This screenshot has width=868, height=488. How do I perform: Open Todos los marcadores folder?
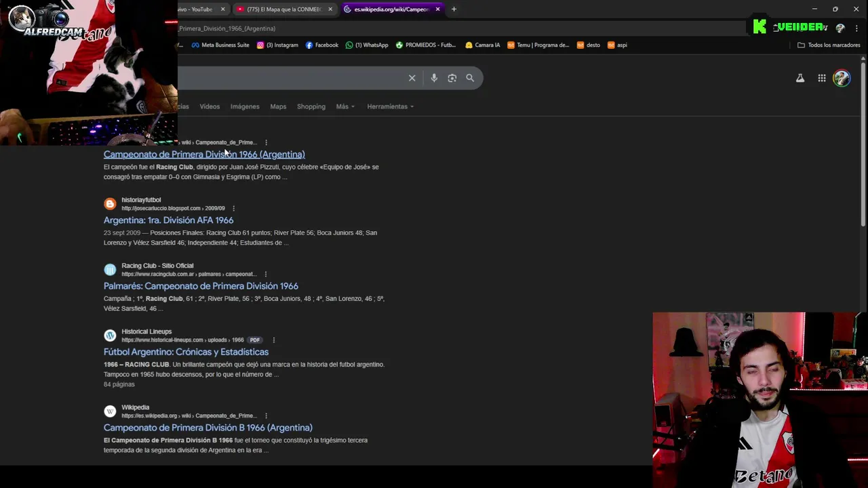tap(829, 45)
